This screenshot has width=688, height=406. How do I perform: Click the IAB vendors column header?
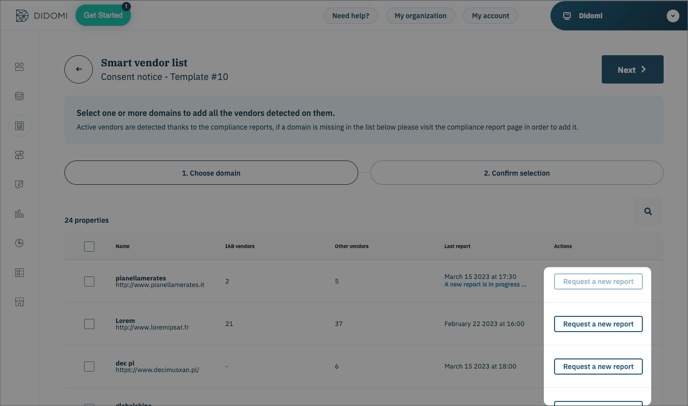coord(240,246)
